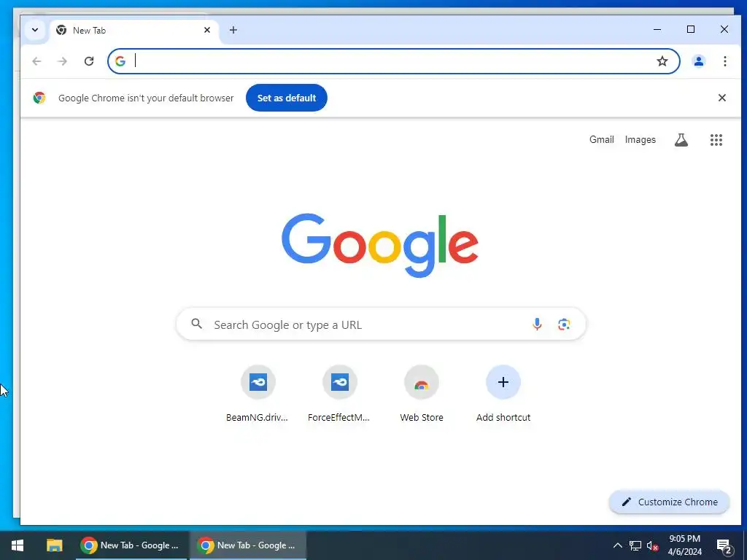This screenshot has height=560, width=747.
Task: Click the Search Google or type a URL box
Action: pyautogui.click(x=381, y=324)
